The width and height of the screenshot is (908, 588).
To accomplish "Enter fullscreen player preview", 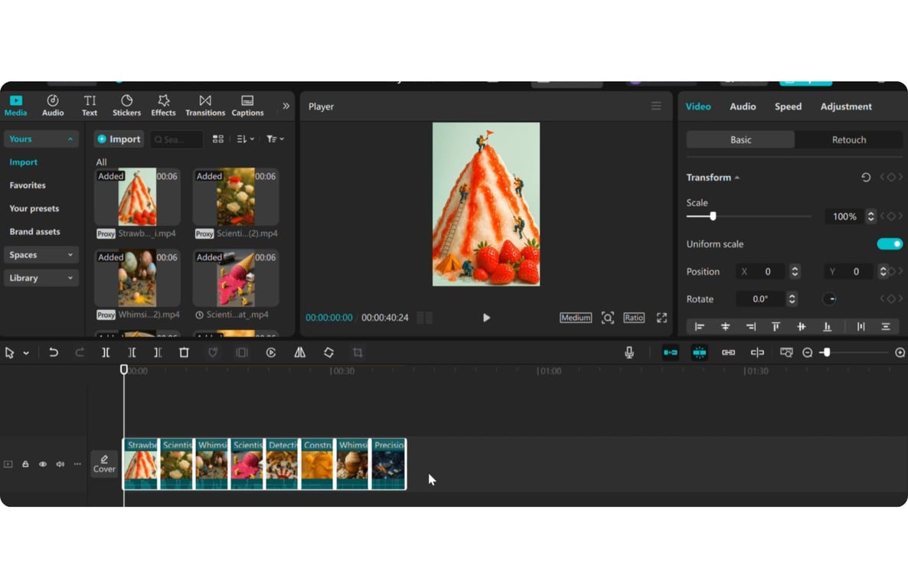I will (x=662, y=318).
